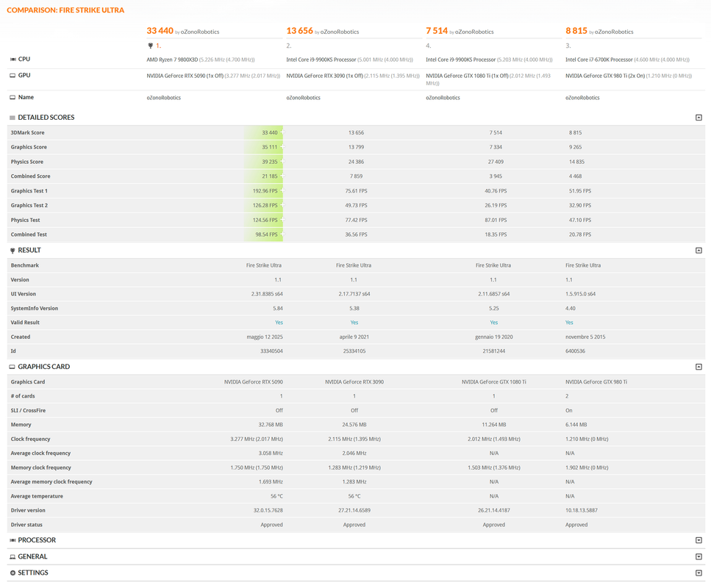This screenshot has height=588, width=711.
Task: Click the Processor header chip icon
Action: pos(12,540)
